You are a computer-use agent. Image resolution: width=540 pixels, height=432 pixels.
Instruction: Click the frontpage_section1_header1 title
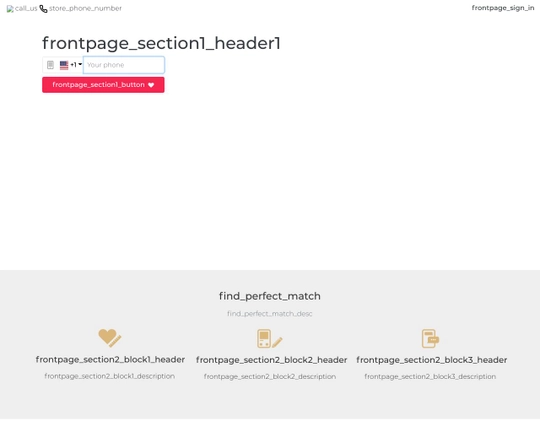[x=161, y=43]
